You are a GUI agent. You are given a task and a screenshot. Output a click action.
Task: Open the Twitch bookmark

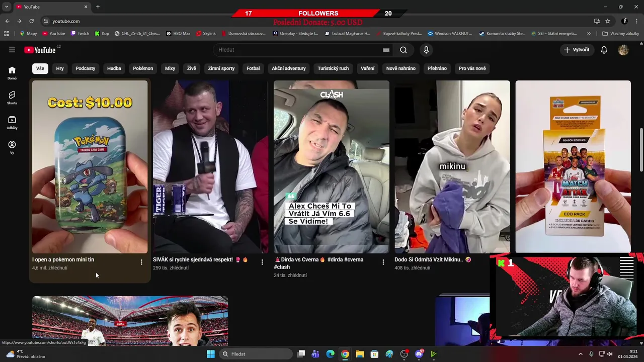pos(80,34)
